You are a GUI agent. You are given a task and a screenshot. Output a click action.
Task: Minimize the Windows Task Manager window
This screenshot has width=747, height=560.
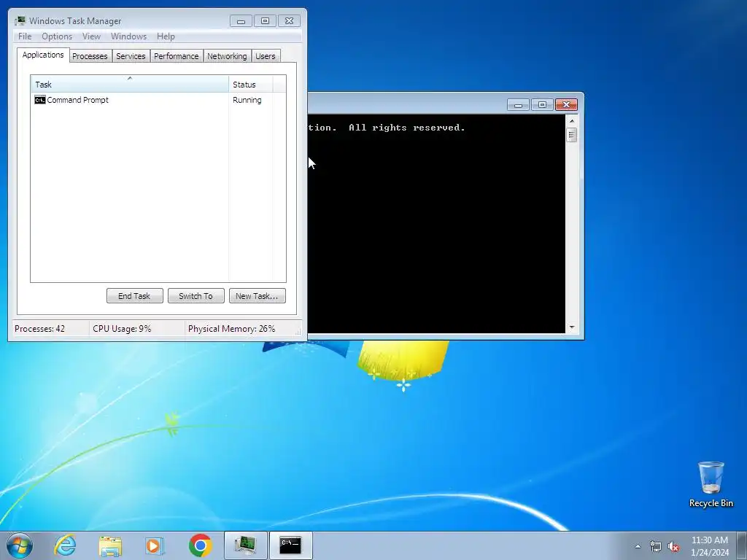click(241, 20)
